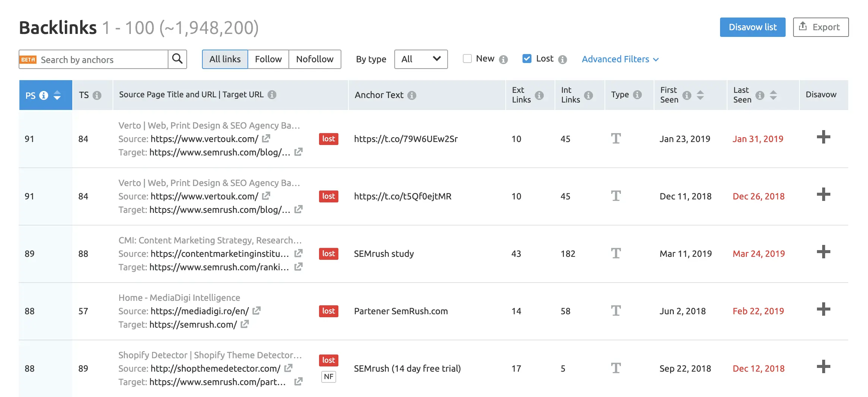Image resolution: width=868 pixels, height=397 pixels.
Task: Open shopthemedetector source external link icon
Action: click(288, 368)
